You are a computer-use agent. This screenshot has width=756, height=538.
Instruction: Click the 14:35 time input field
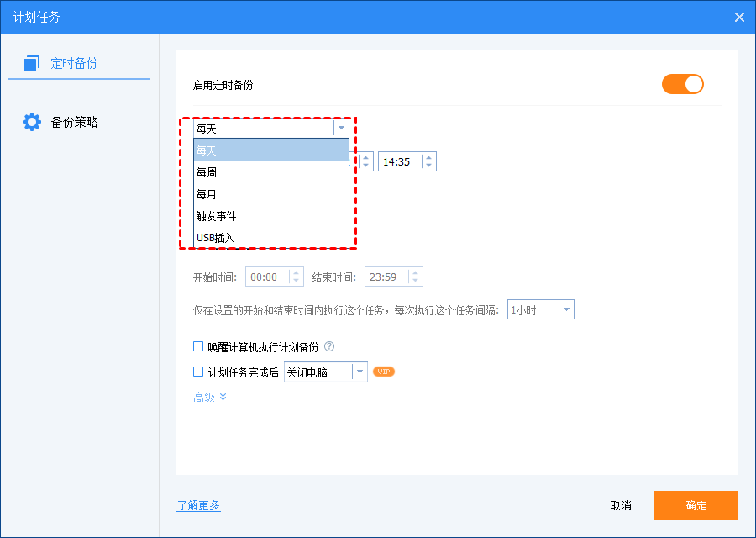399,161
